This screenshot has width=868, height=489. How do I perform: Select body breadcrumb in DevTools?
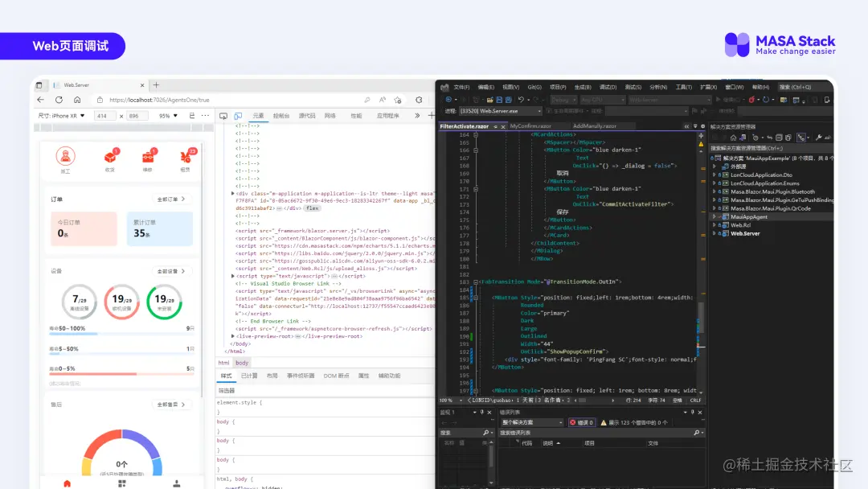[242, 364]
